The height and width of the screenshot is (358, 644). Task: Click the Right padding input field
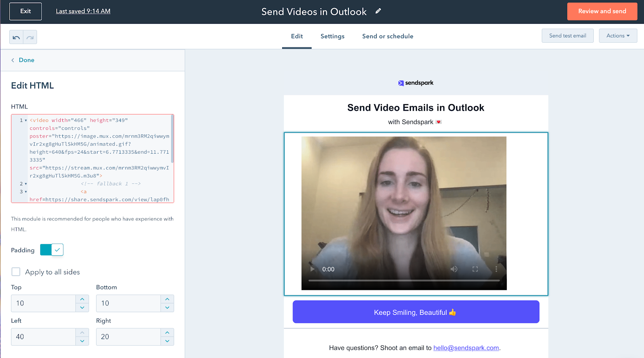click(x=128, y=337)
